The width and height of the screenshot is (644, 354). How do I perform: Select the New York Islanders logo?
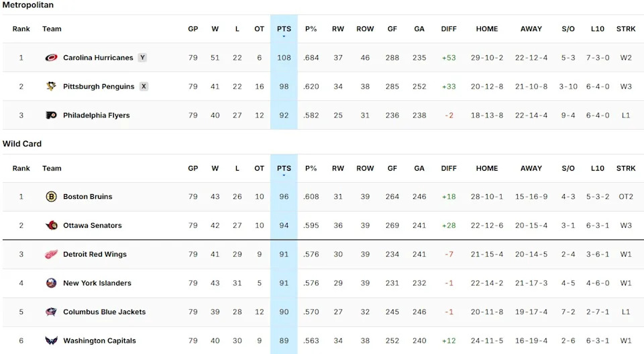[51, 283]
